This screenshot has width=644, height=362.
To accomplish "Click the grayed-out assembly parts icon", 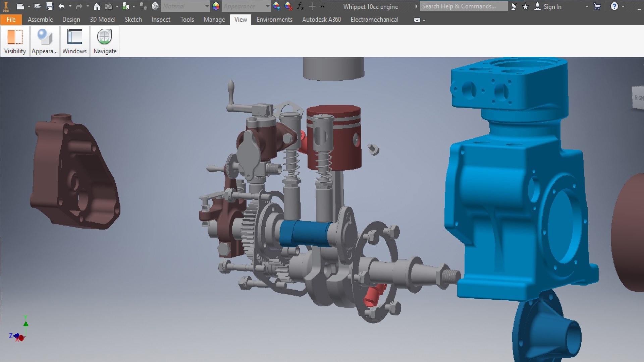I will coord(143,6).
